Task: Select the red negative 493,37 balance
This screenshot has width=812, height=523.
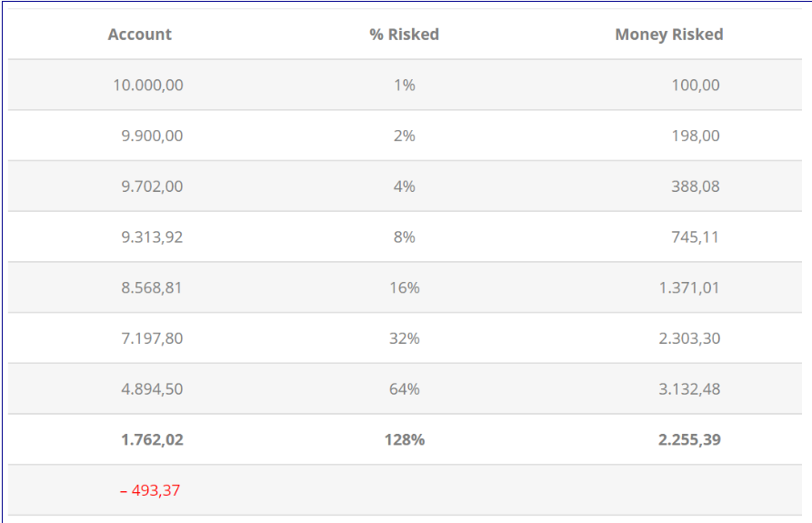Action: click(150, 491)
